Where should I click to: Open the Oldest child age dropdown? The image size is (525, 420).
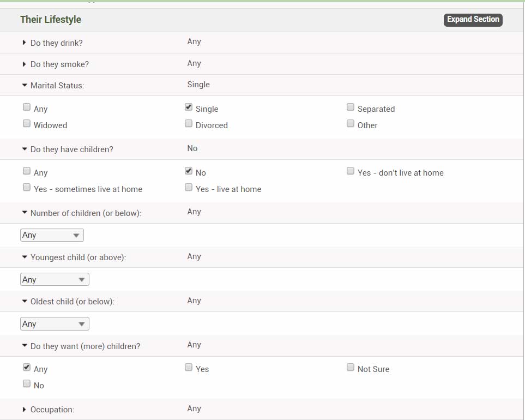click(x=55, y=323)
